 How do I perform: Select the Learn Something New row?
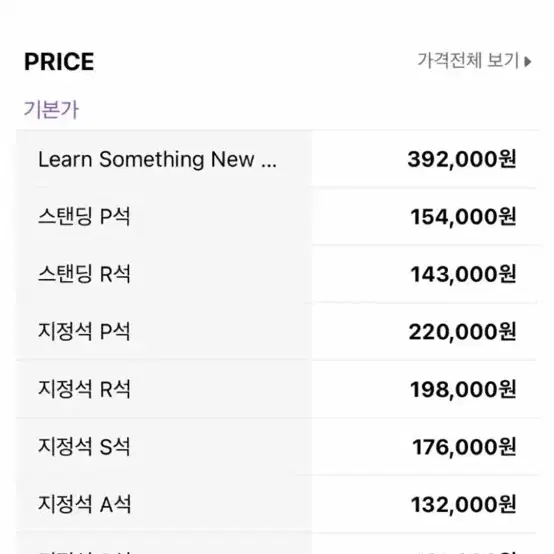click(x=278, y=159)
